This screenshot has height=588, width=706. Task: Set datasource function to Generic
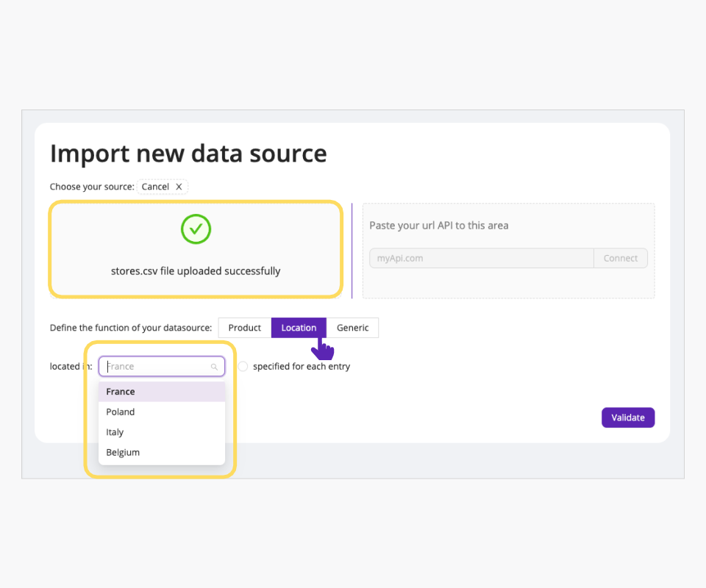(352, 328)
